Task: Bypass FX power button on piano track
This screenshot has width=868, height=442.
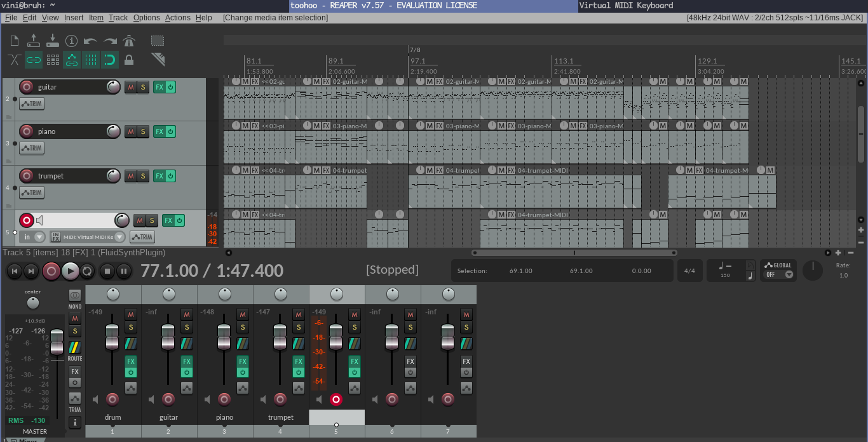Action: [x=170, y=131]
